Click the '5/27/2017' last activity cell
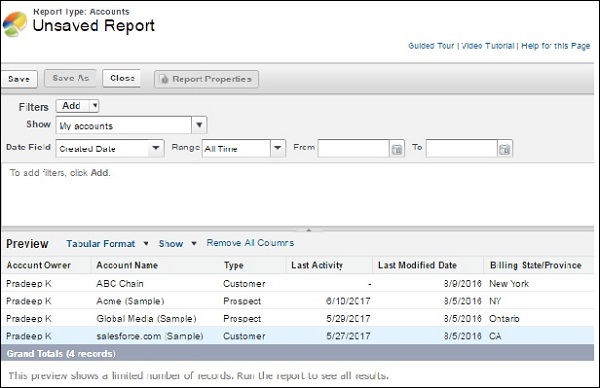600x388 pixels. [x=348, y=336]
